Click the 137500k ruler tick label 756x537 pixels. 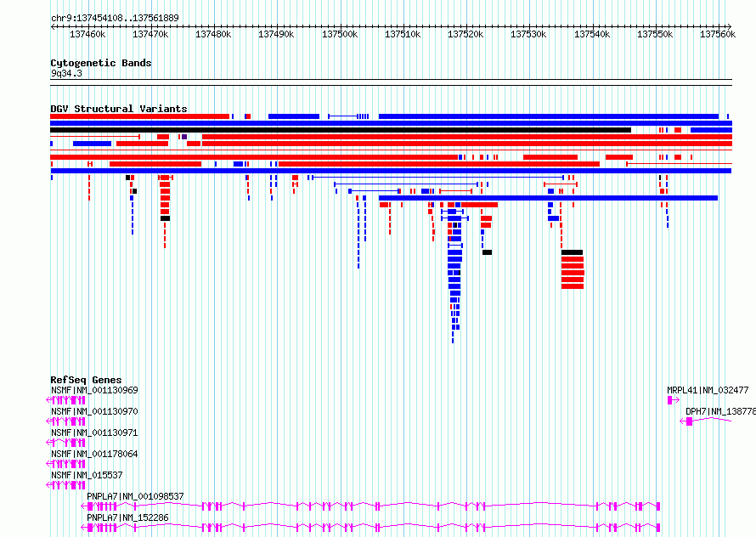(x=340, y=34)
